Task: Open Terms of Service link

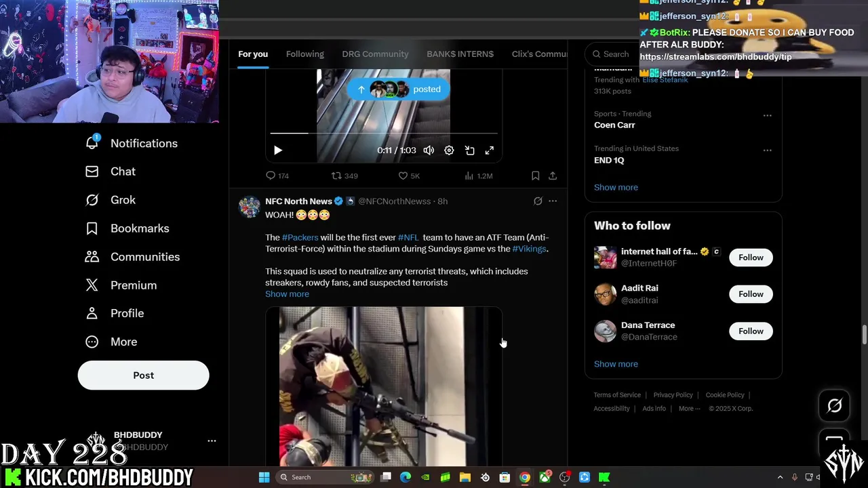Action: click(617, 395)
